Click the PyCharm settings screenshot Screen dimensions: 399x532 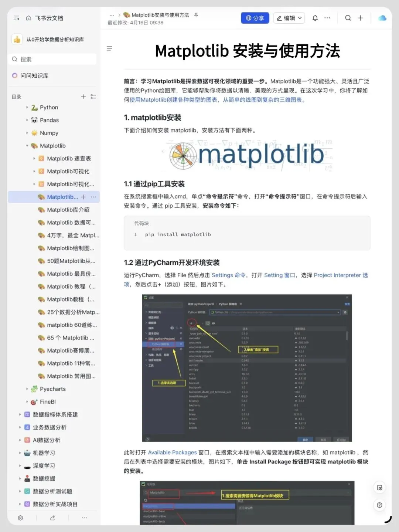point(247,368)
